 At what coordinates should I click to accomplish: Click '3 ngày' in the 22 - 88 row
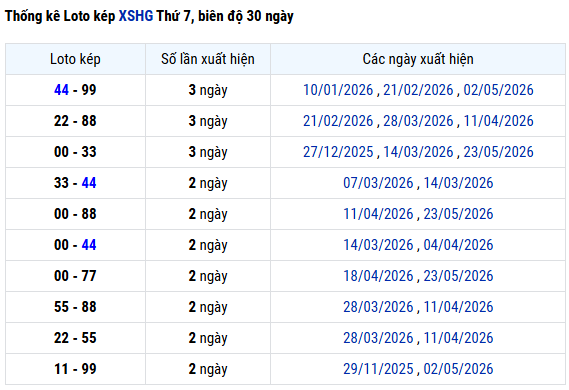click(208, 121)
